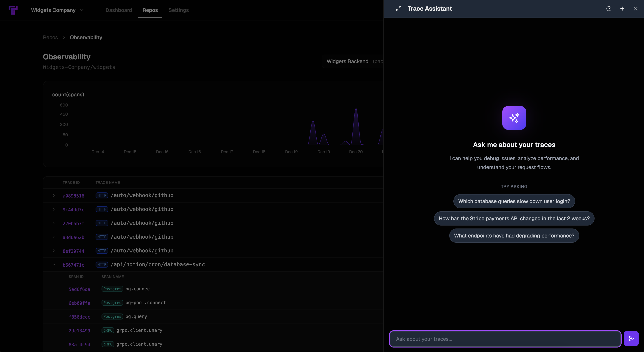644x352 pixels.
Task: Click the sparkles assistant icon
Action: [x=514, y=118]
